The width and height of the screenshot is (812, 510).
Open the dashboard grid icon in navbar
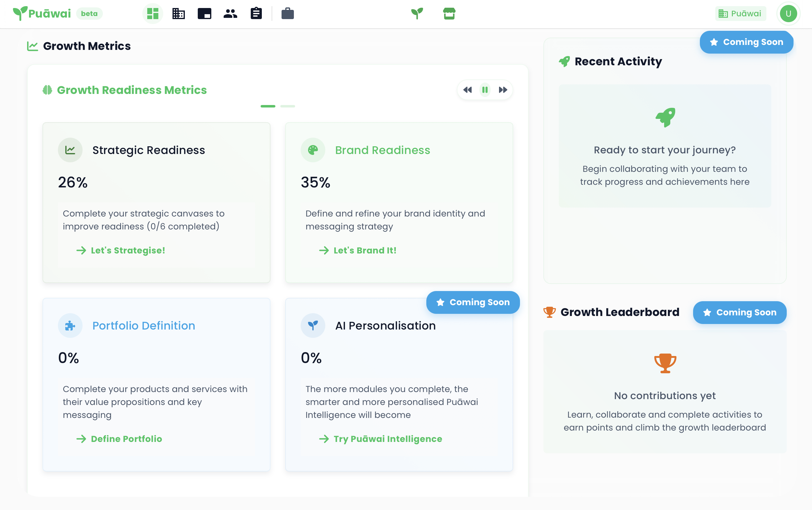click(x=152, y=14)
